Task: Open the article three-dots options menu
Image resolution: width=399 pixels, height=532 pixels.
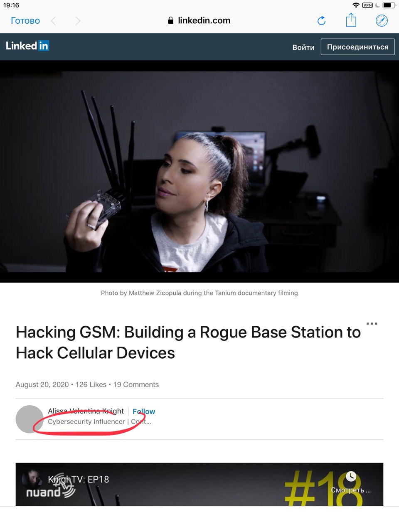Action: (372, 323)
